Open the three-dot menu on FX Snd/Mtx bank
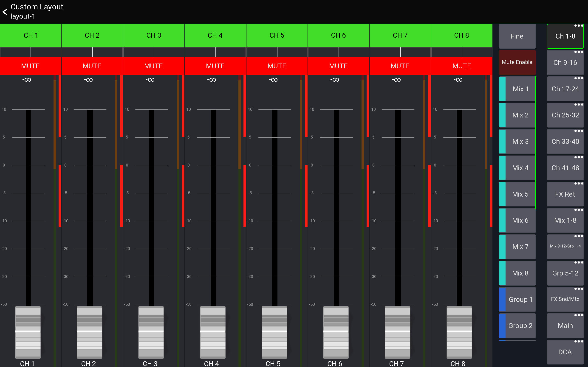Viewport: 588px width, 367px height. [579, 289]
